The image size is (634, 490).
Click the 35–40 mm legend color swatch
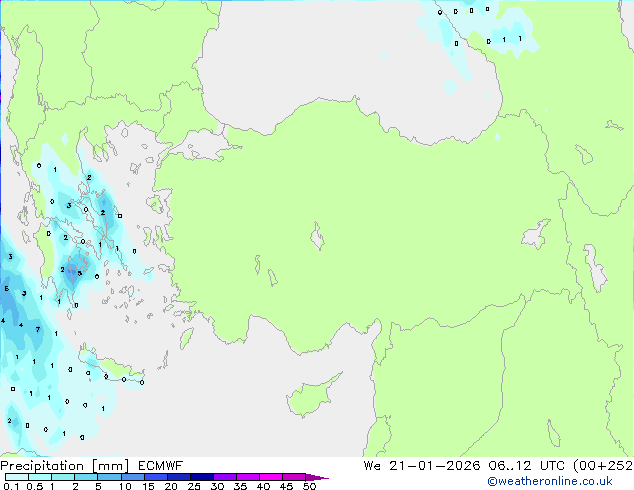click(247, 477)
